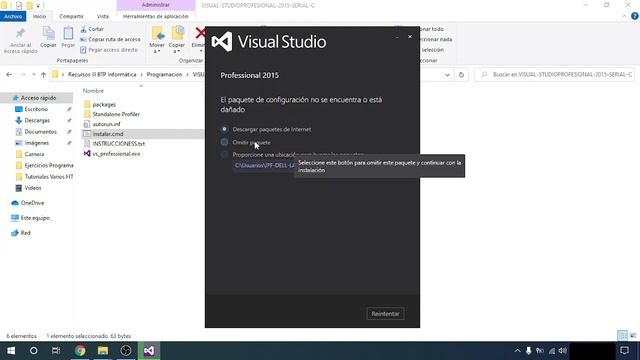Open Descargas in navigation pane
The image size is (640, 360).
[x=32, y=120]
